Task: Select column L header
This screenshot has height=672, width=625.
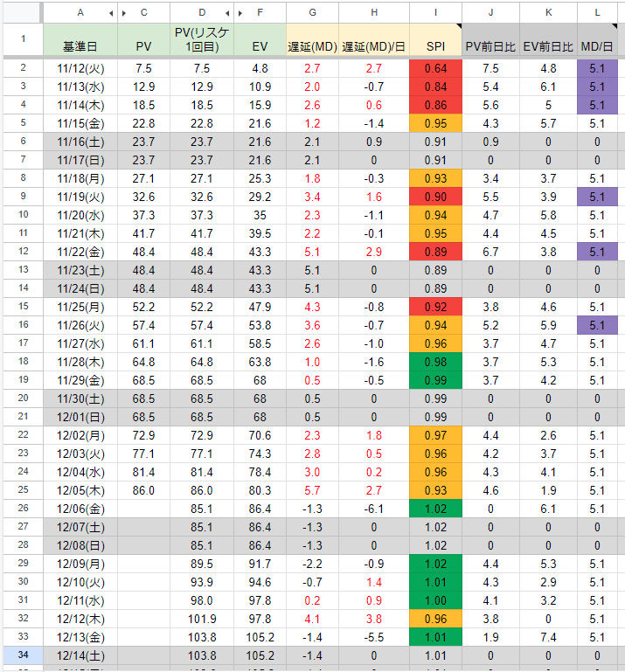Action: click(x=597, y=13)
